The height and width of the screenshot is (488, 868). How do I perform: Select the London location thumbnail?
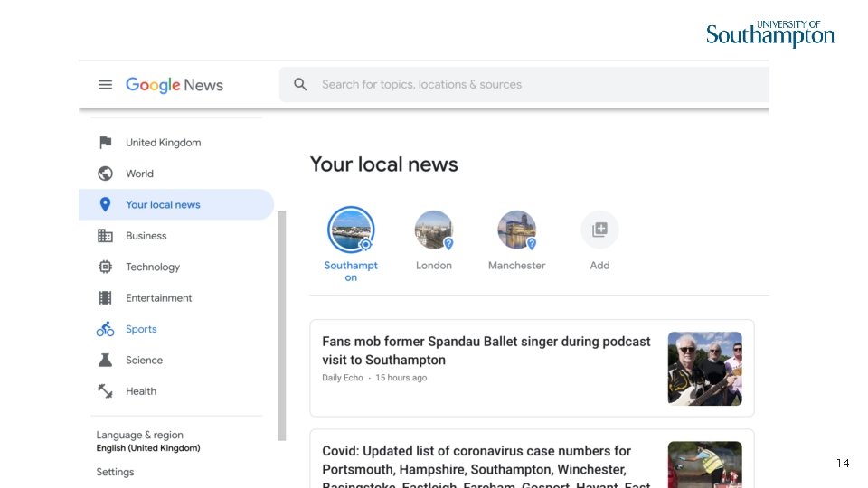coord(434,230)
